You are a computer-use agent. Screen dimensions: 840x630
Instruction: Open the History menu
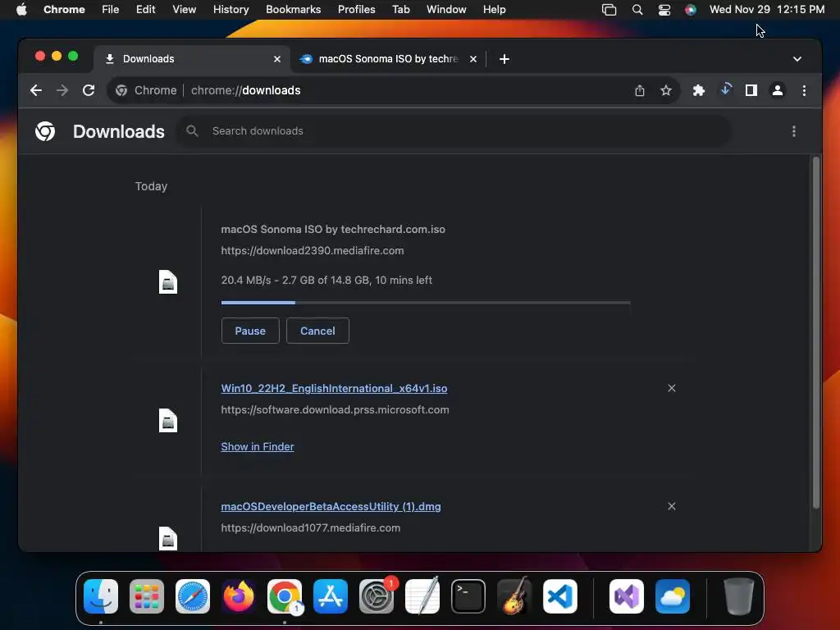(231, 10)
